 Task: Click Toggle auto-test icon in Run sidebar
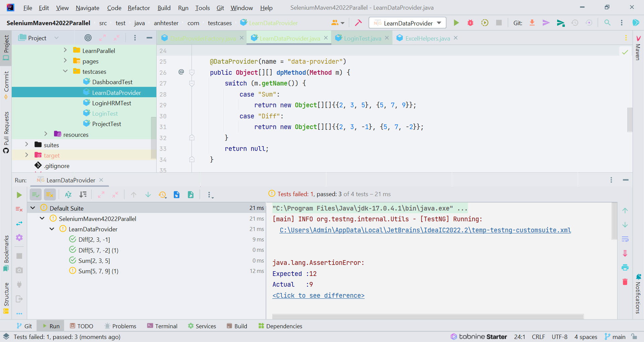click(x=19, y=223)
